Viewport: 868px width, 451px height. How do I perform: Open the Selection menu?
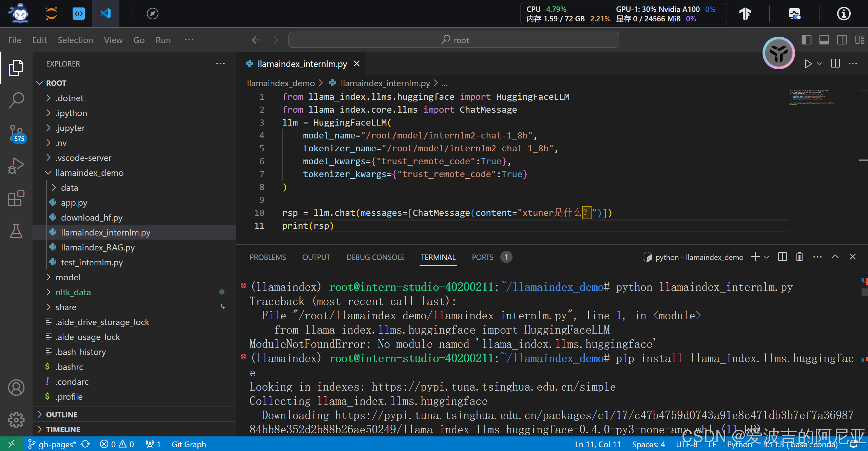(75, 40)
